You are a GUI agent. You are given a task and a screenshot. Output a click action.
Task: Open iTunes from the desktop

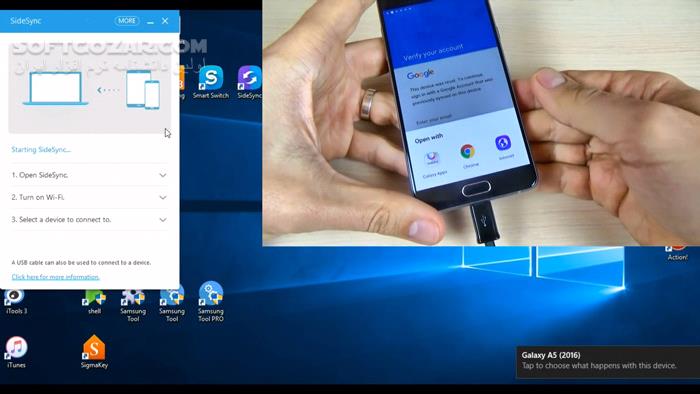[x=16, y=353]
